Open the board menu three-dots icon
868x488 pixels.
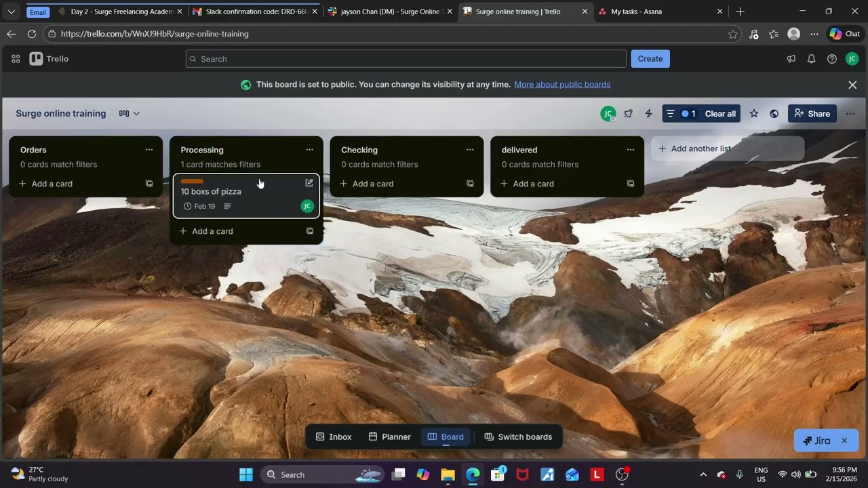point(850,114)
